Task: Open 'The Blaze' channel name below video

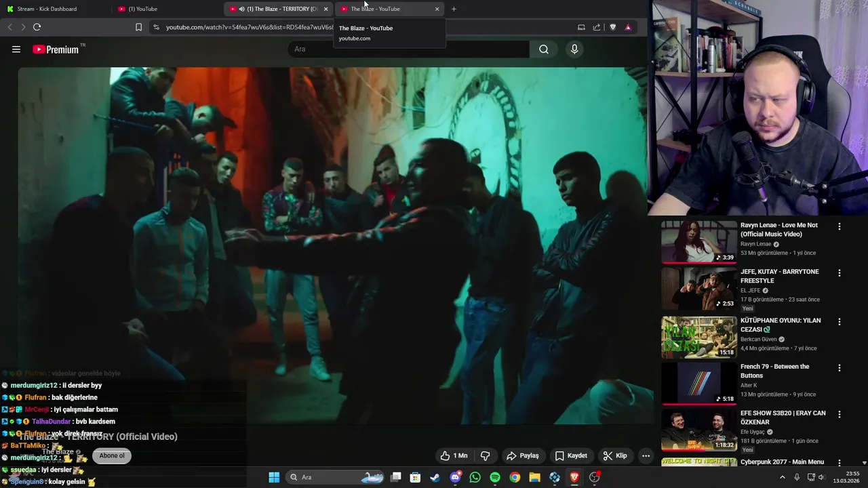Action: (x=58, y=451)
